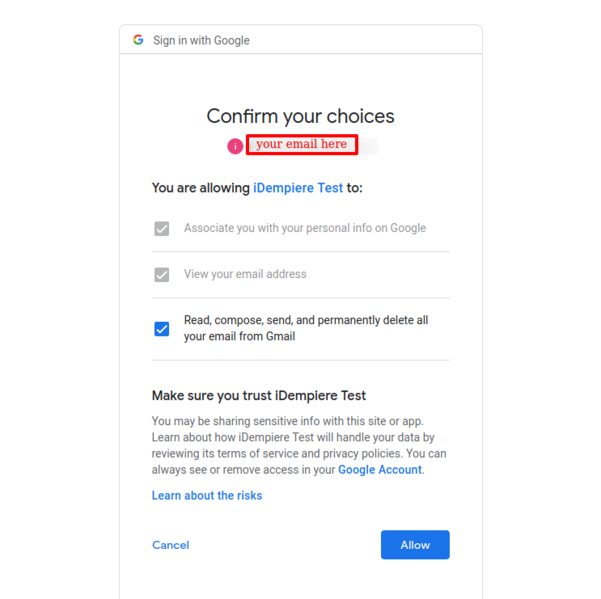Click the 'Read, compose, send' permission label
This screenshot has width=601, height=599.
pos(305,328)
